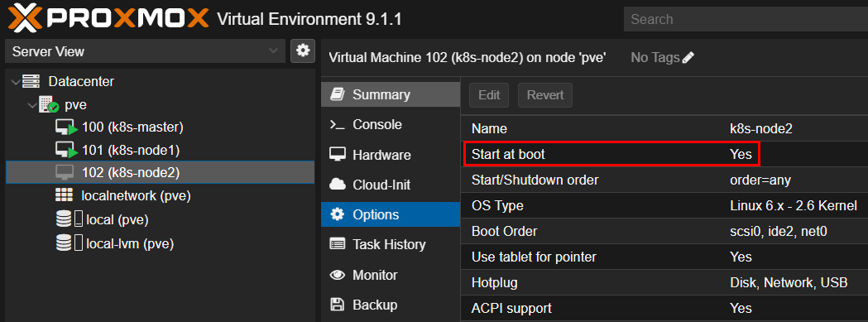
Task: Select the Use tablet for pointer row
Action: [x=664, y=257]
